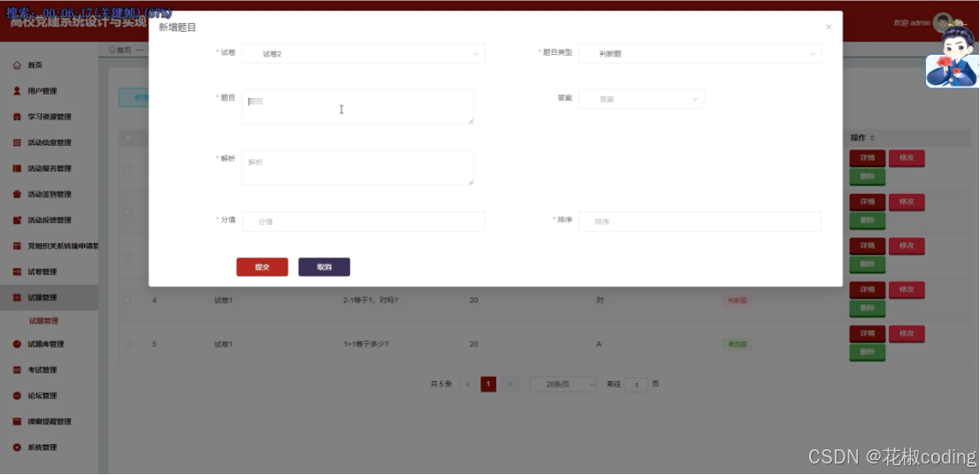Image resolution: width=980 pixels, height=475 pixels.
Task: Click 修改 for the 2-1等于1 row
Action: (x=907, y=290)
